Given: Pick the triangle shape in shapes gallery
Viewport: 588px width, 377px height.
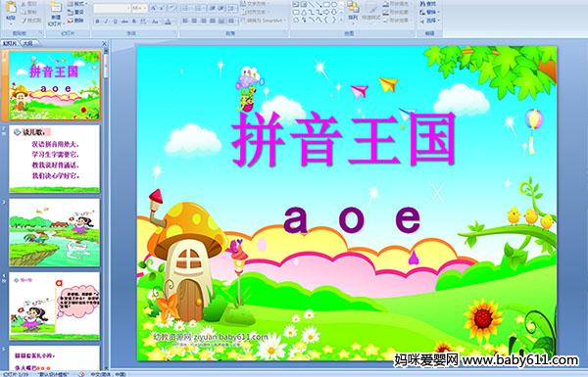Looking at the screenshot, I should tap(304, 12).
